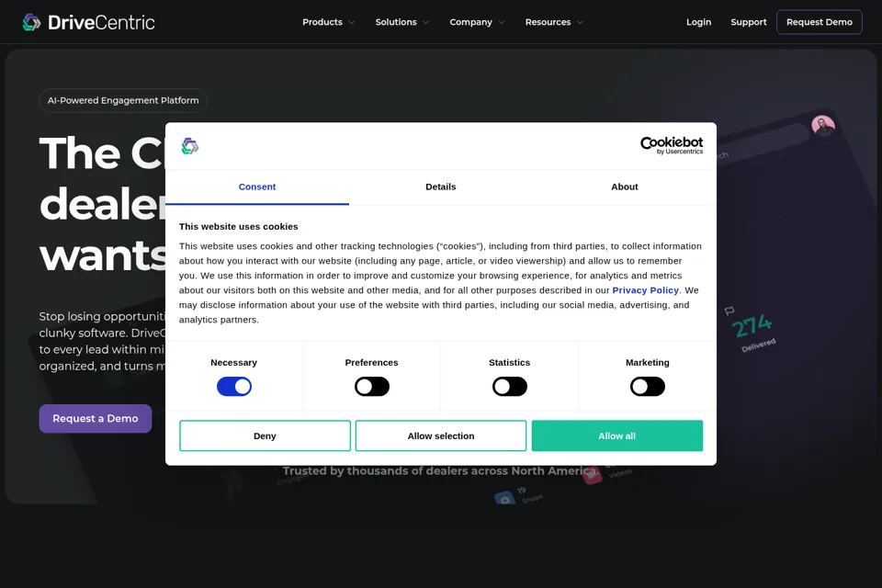Viewport: 882px width, 588px height.
Task: Open the About tab
Action: pyautogui.click(x=625, y=187)
